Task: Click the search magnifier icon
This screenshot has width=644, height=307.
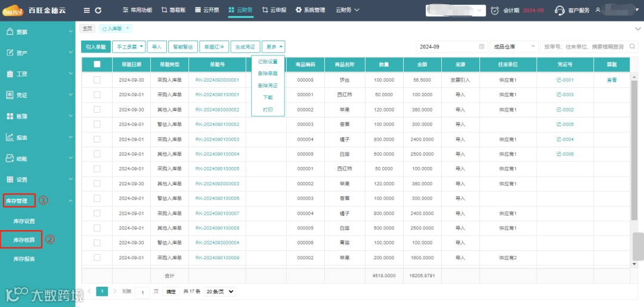Action: [x=633, y=46]
